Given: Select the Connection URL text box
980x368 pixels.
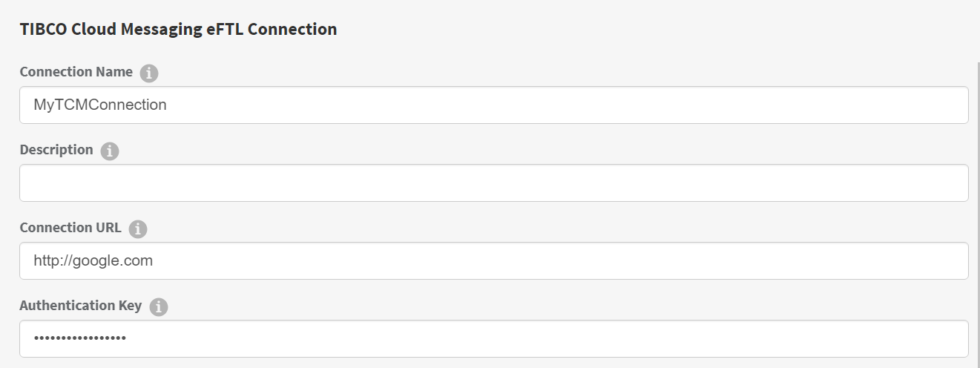Looking at the screenshot, I should coord(493,260).
